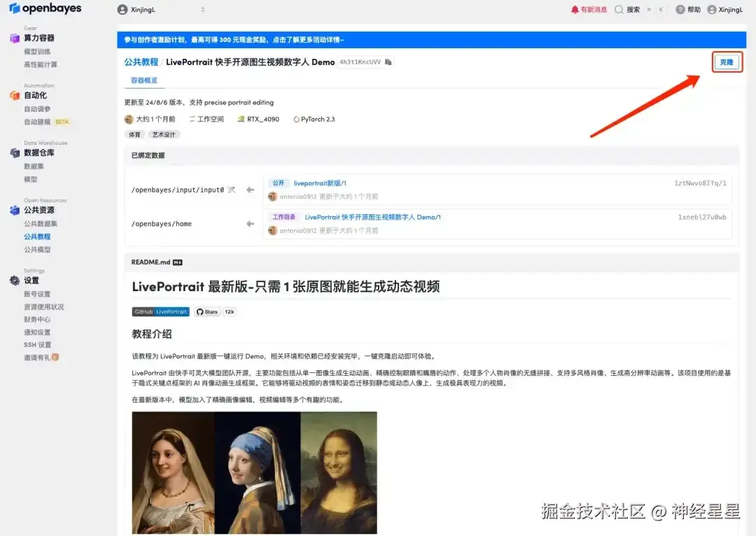This screenshot has width=756, height=536.
Task: Open the LivePortrait 快手开源 Demo/1 workspace link
Action: coord(372,218)
